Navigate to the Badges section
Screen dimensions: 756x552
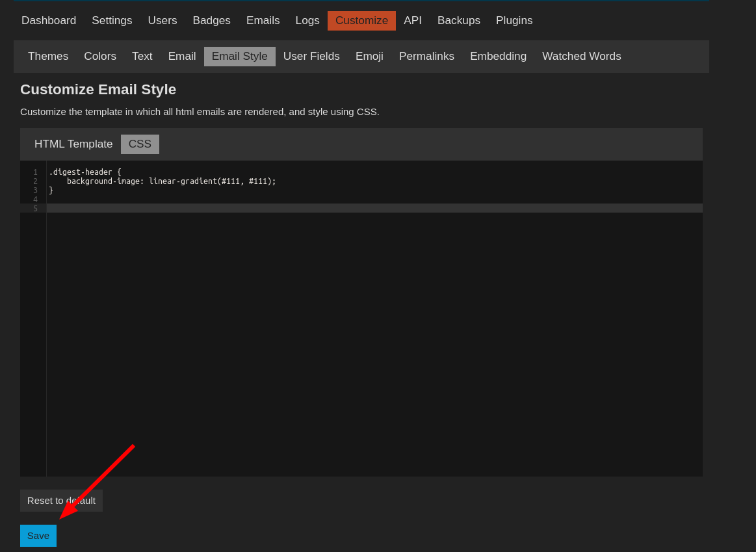[x=211, y=21]
